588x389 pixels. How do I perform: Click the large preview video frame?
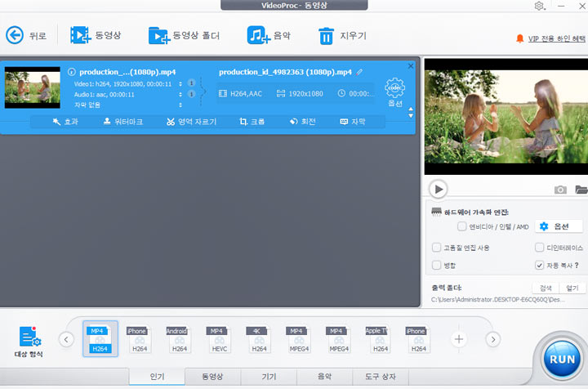pyautogui.click(x=506, y=116)
